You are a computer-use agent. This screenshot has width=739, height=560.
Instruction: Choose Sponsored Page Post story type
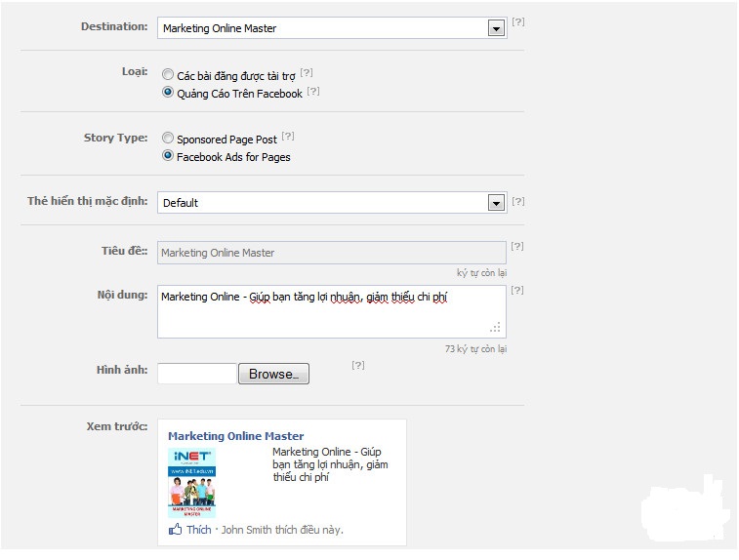pyautogui.click(x=167, y=138)
